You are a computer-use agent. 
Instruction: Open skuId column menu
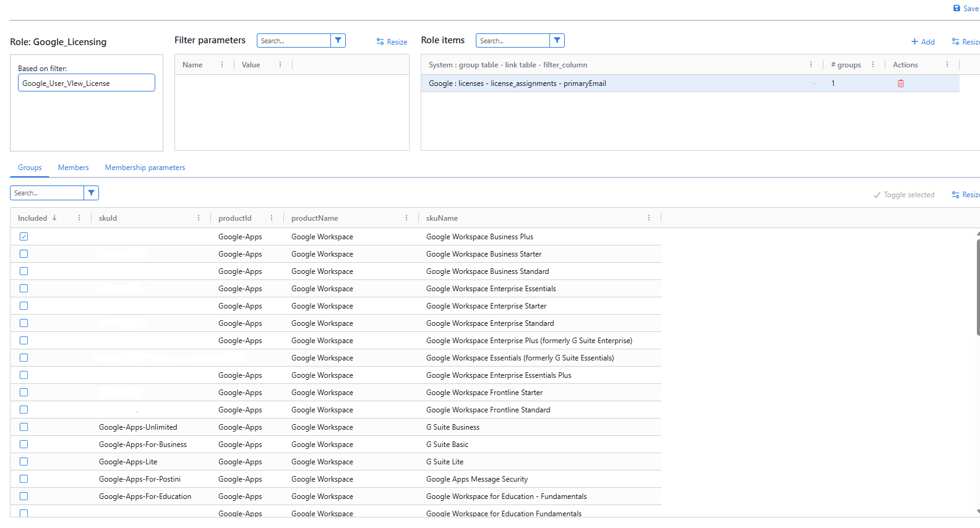tap(199, 218)
